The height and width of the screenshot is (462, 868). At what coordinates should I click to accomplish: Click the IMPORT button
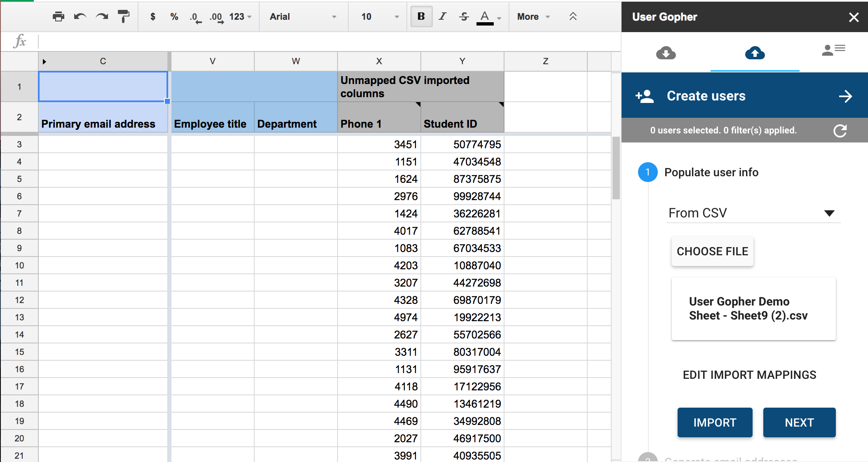(x=715, y=422)
